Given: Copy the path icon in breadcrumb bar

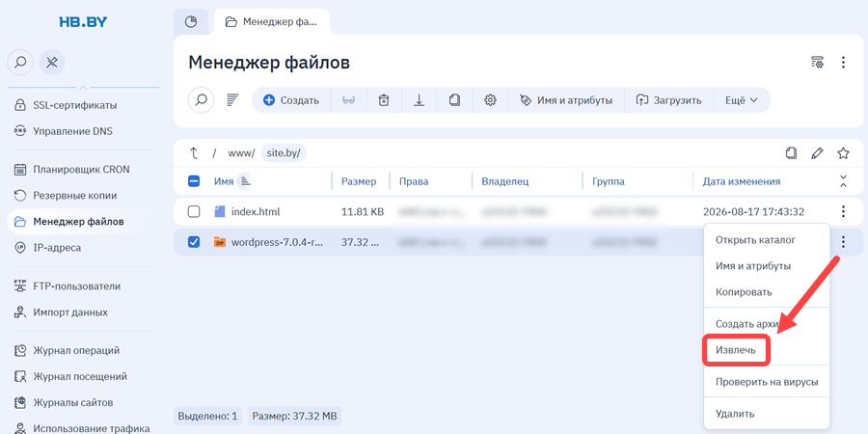Looking at the screenshot, I should (792, 153).
